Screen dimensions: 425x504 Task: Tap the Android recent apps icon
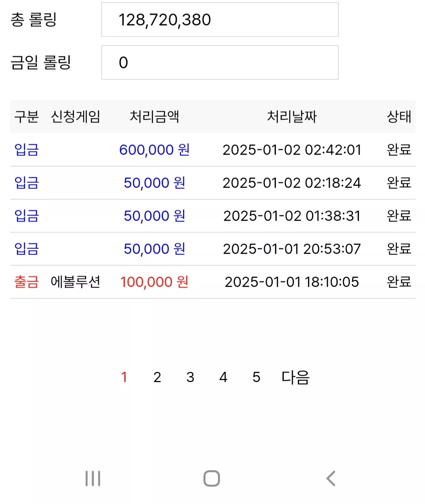click(x=93, y=478)
